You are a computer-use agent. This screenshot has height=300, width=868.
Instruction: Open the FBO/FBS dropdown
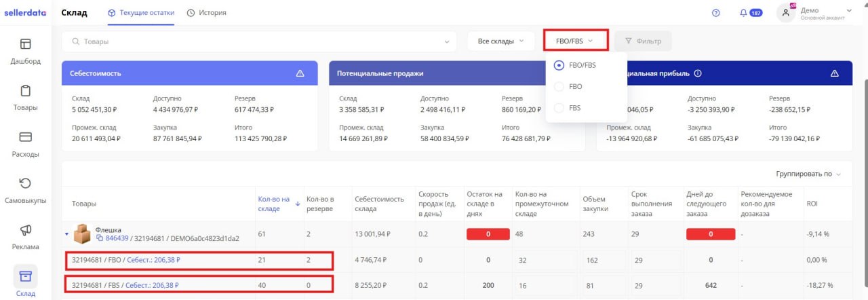pyautogui.click(x=576, y=41)
